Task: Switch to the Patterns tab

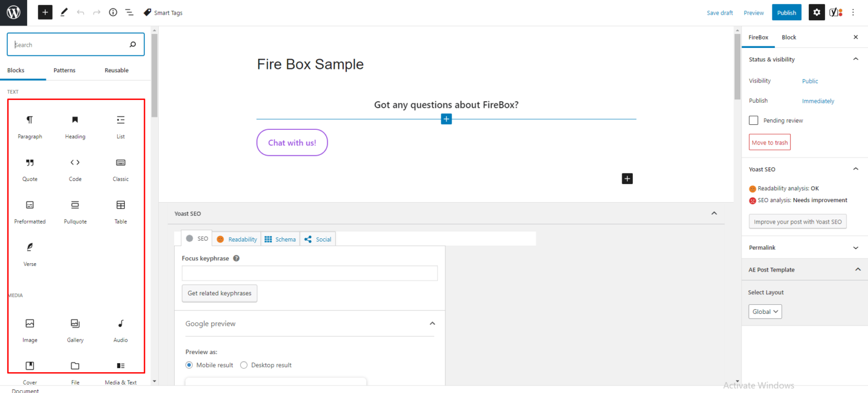Action: 64,70
